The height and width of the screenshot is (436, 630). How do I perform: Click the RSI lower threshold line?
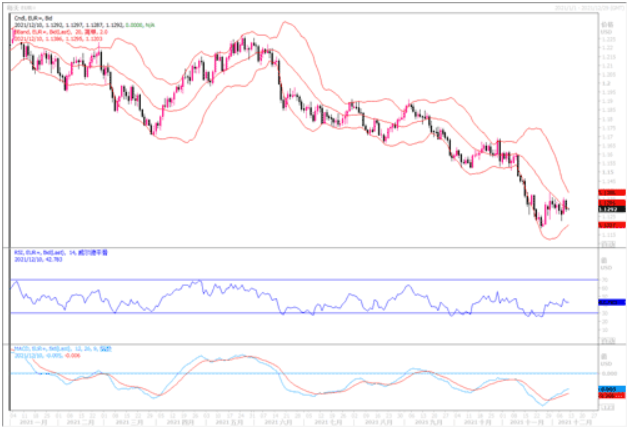(x=300, y=313)
